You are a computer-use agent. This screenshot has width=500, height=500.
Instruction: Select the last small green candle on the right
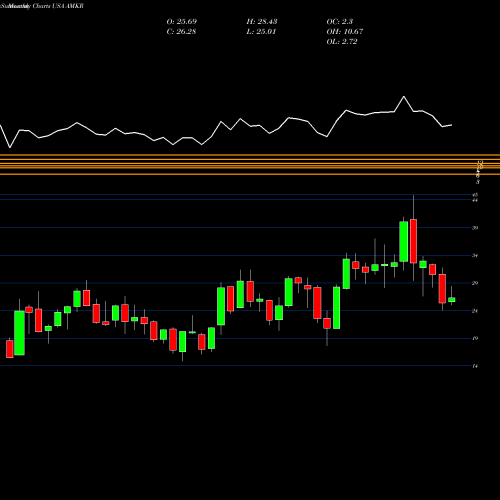click(x=452, y=300)
